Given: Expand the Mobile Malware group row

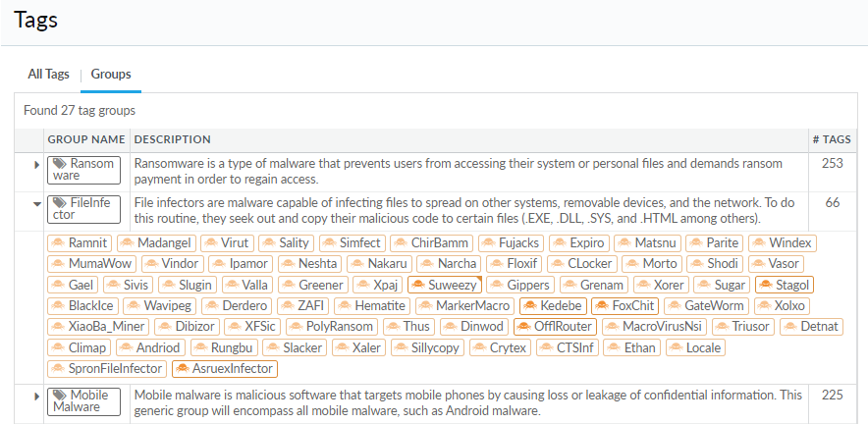Looking at the screenshot, I should [x=36, y=397].
